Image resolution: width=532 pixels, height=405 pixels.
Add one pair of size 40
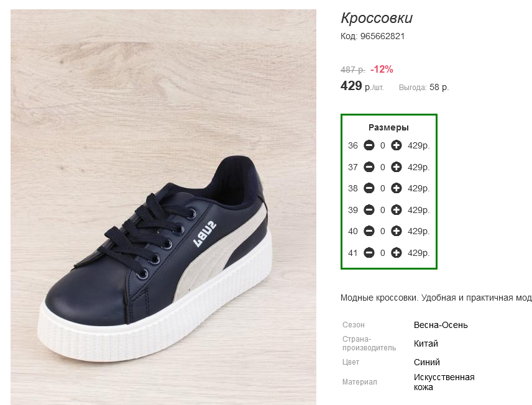point(396,231)
